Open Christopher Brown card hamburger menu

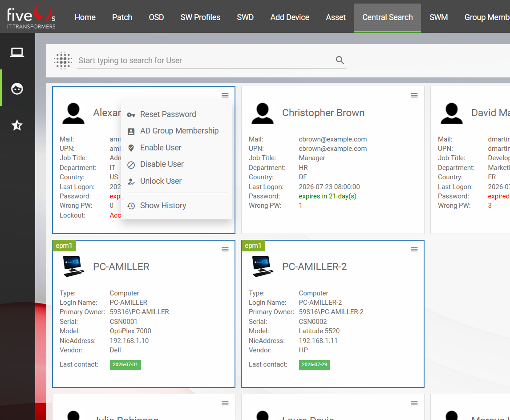click(x=414, y=95)
